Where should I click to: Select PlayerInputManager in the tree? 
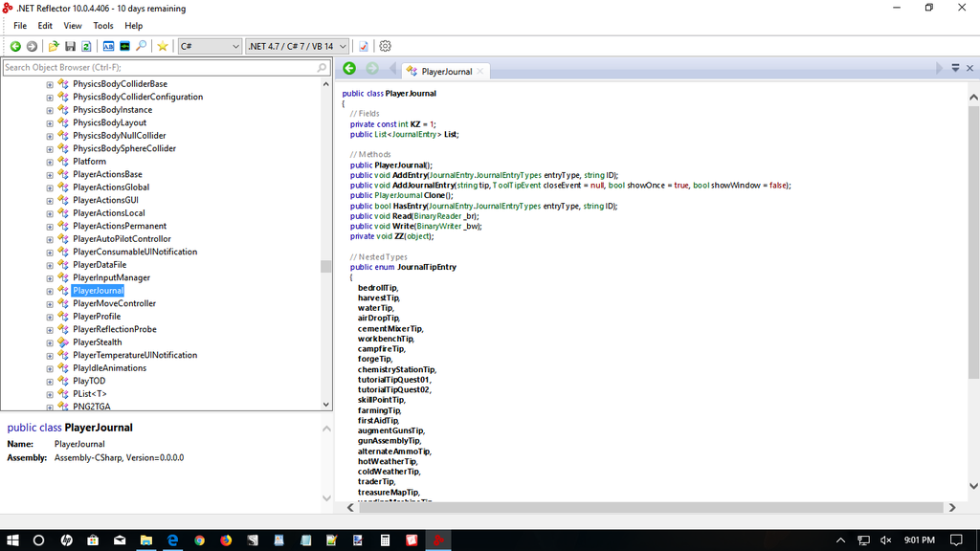point(111,278)
